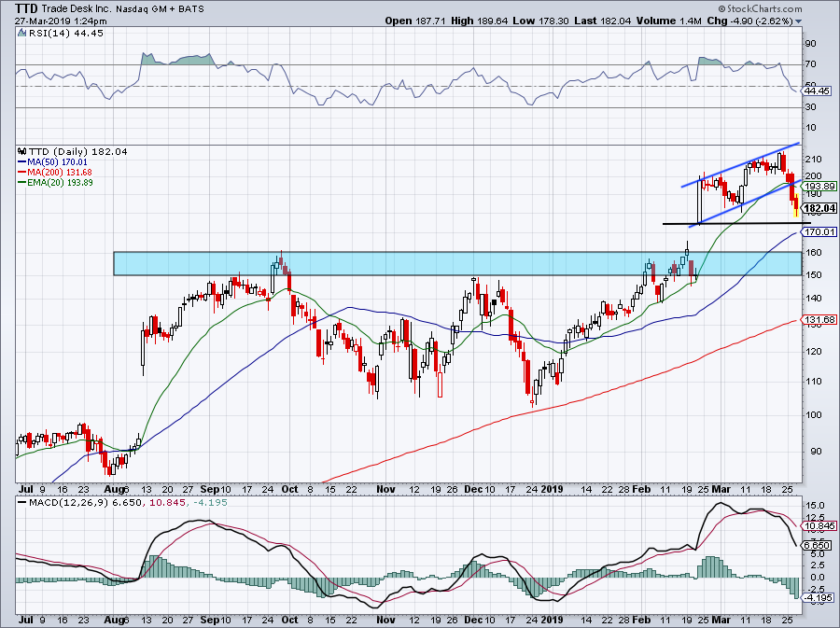The width and height of the screenshot is (840, 628).
Task: Click the 'Nasdaq GM + BATS' exchange label
Action: 160,8
